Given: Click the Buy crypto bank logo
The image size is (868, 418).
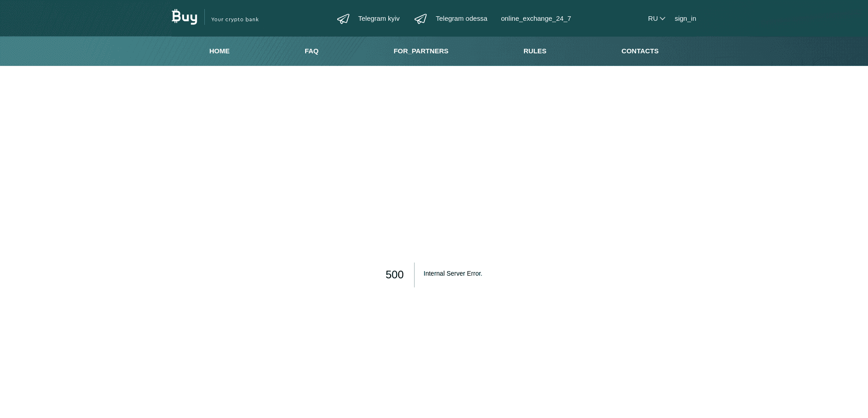Looking at the screenshot, I should pos(184,17).
